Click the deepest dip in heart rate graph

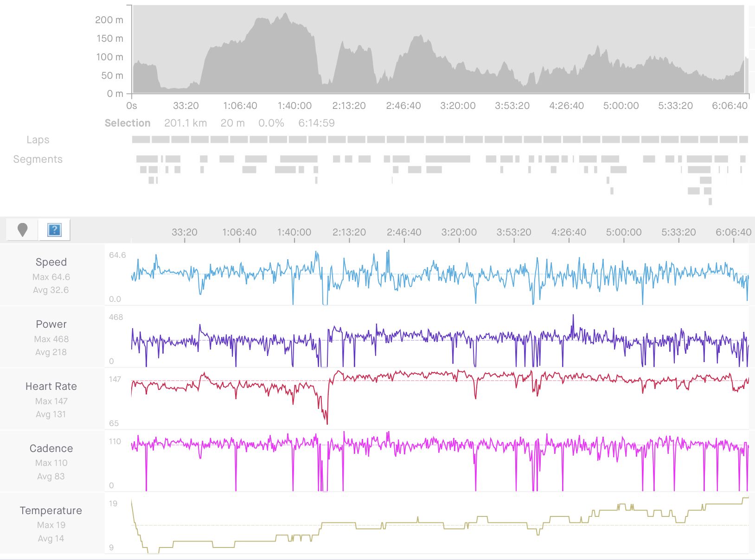[x=327, y=423]
